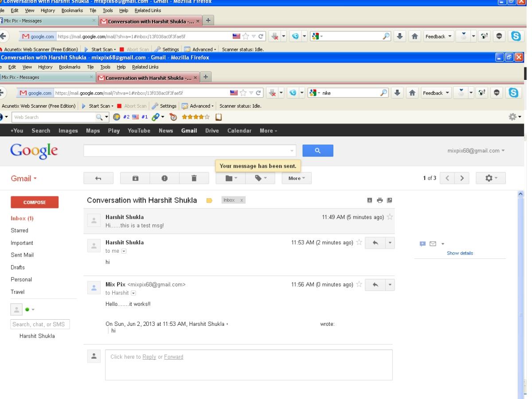Viewport: 532px width, 399px height.
Task: Open Sent Mail folder
Action: 22,255
